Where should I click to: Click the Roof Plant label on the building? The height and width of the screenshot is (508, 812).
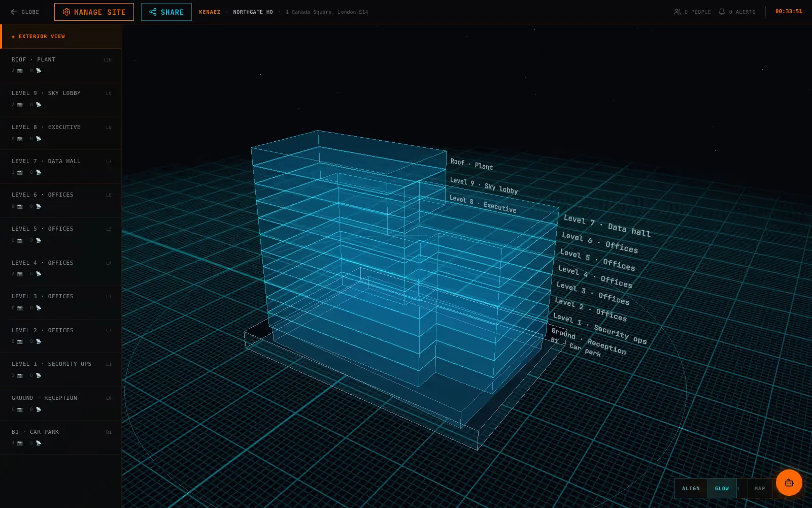(x=471, y=164)
